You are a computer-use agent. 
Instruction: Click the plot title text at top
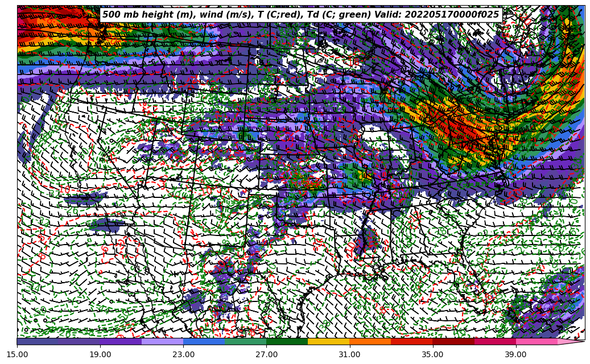[300, 15]
